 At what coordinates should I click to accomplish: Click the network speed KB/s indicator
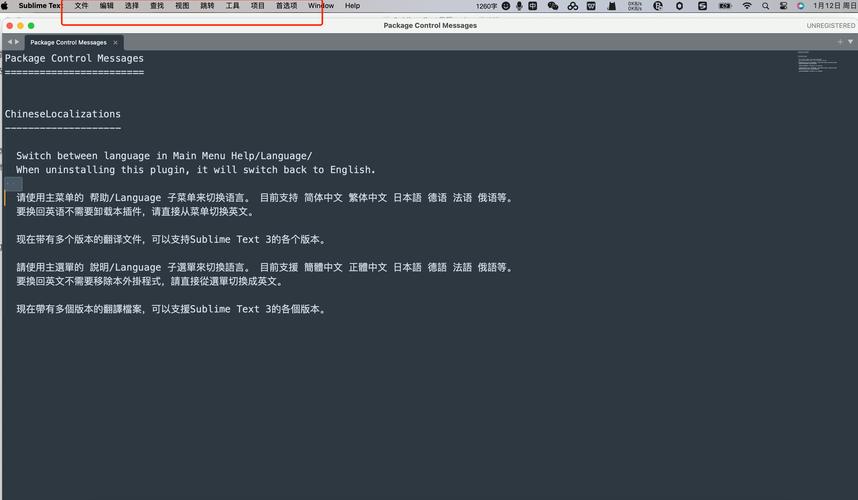point(635,5)
